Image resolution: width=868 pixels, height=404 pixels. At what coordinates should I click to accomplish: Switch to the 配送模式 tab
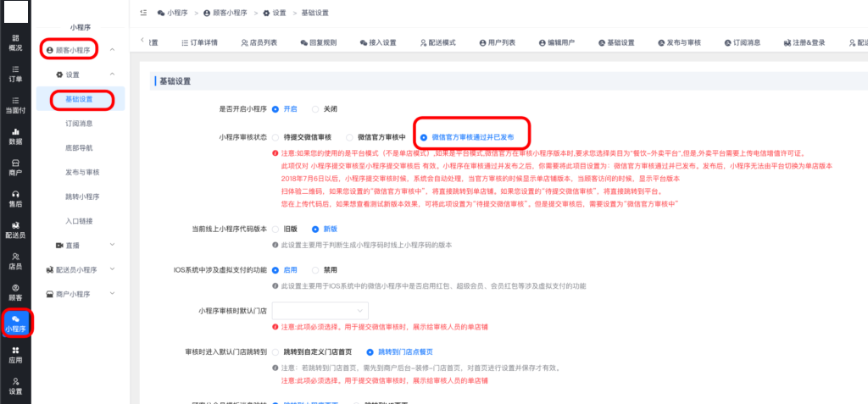coord(437,43)
